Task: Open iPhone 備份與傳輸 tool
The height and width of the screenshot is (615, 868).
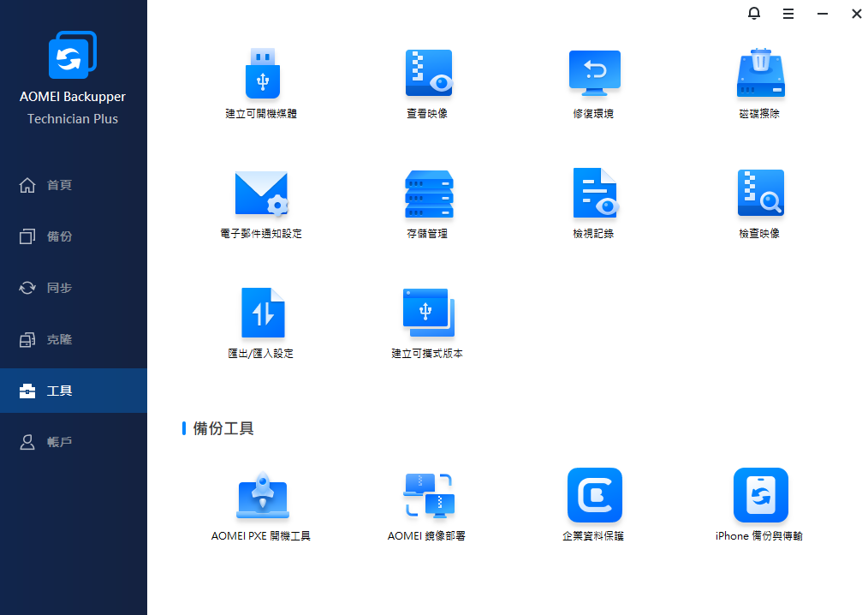Action: point(759,506)
